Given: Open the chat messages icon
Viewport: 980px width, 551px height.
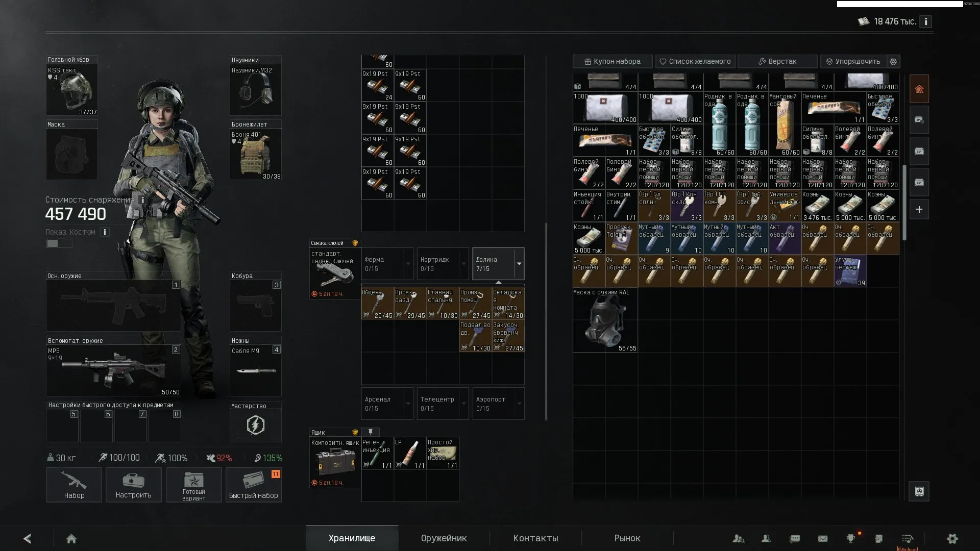Looking at the screenshot, I should pyautogui.click(x=795, y=538).
